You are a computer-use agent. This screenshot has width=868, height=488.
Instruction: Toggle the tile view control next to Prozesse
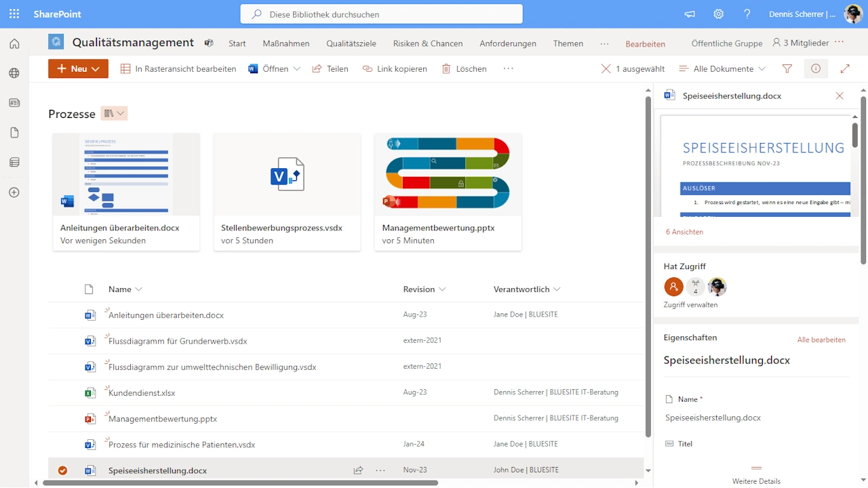point(114,113)
